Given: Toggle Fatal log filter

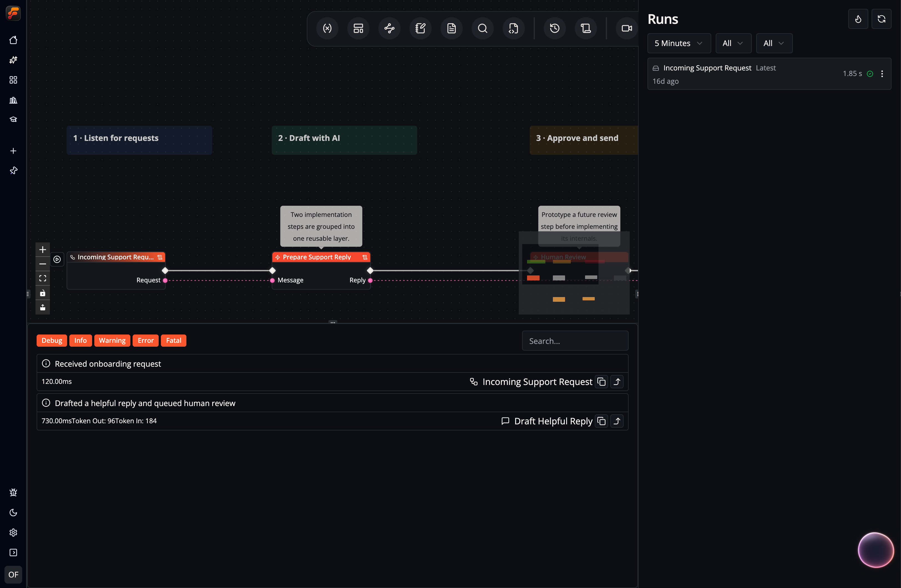Looking at the screenshot, I should [174, 340].
